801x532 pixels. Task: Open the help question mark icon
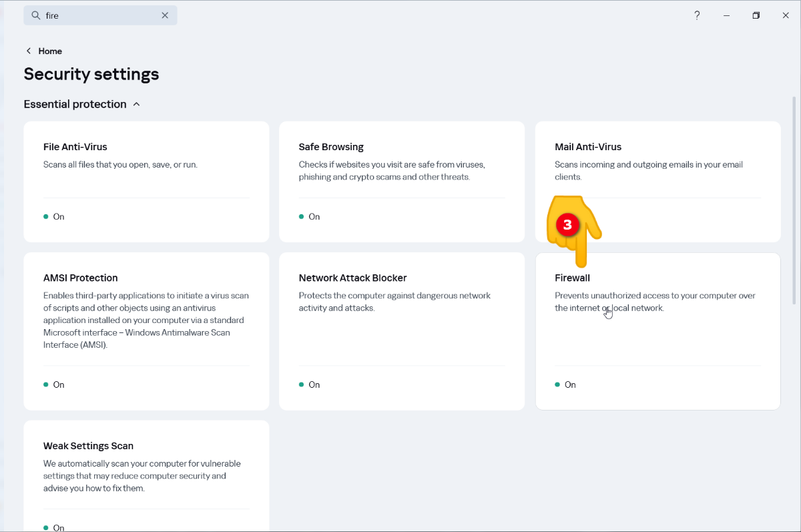(697, 15)
